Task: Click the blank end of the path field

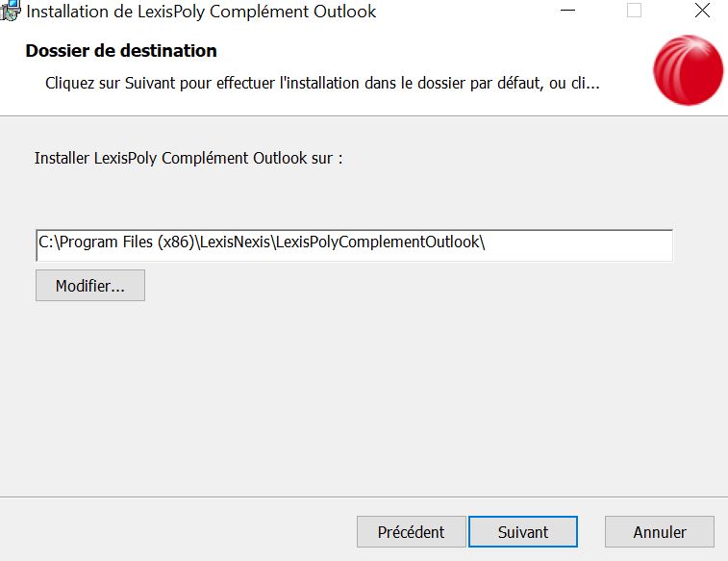Action: (578, 245)
